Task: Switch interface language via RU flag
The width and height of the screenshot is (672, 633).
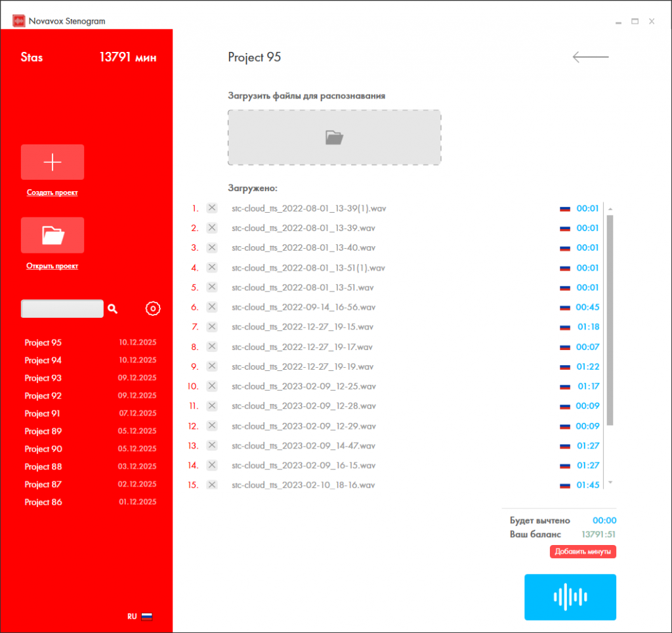Action: [146, 617]
